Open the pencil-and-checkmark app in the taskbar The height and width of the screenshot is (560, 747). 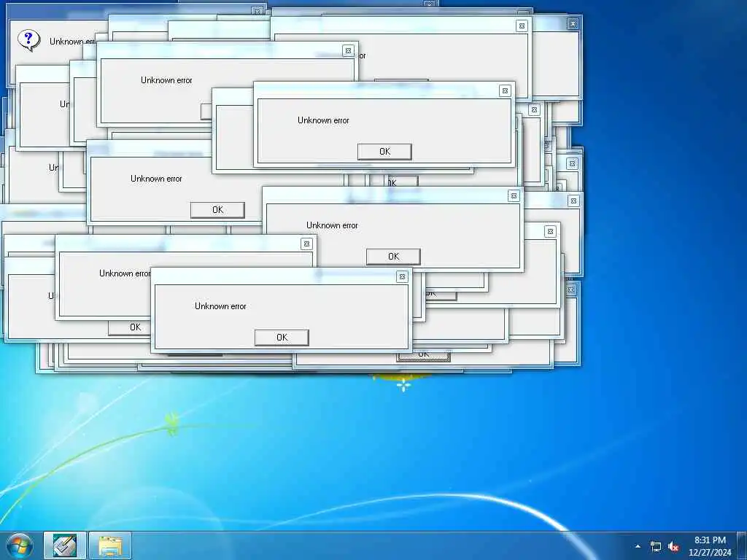point(65,545)
